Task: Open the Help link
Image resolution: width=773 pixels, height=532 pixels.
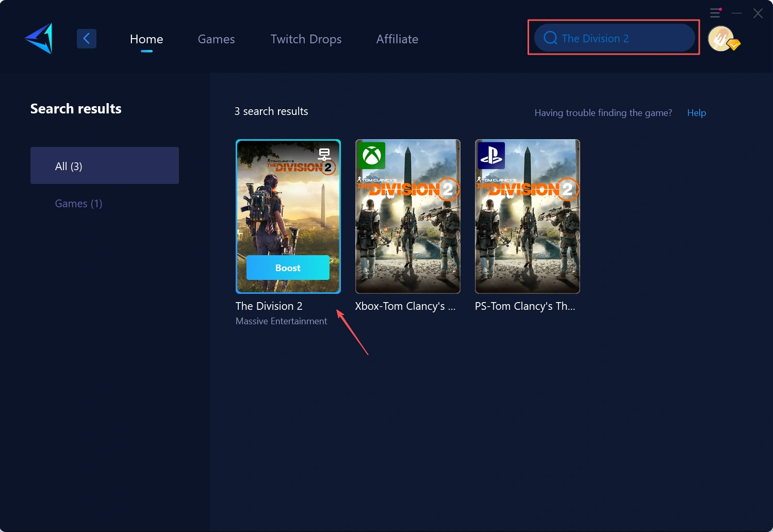Action: [x=696, y=112]
